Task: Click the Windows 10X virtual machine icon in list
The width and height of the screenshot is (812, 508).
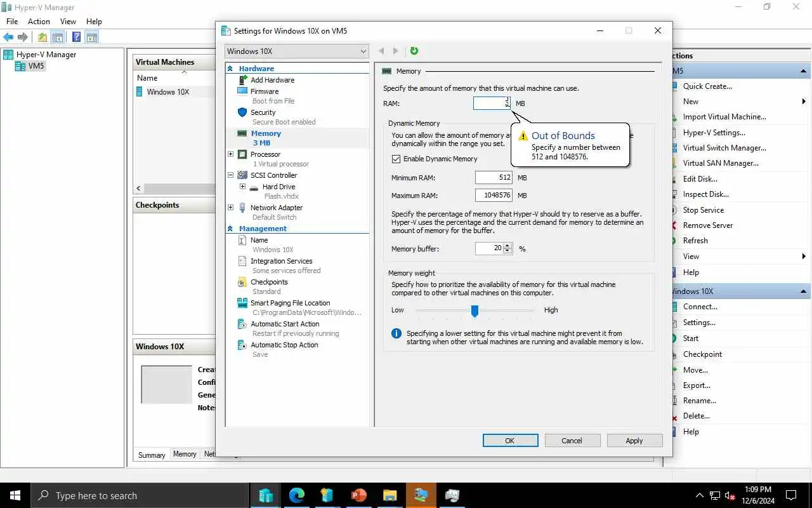Action: click(140, 92)
